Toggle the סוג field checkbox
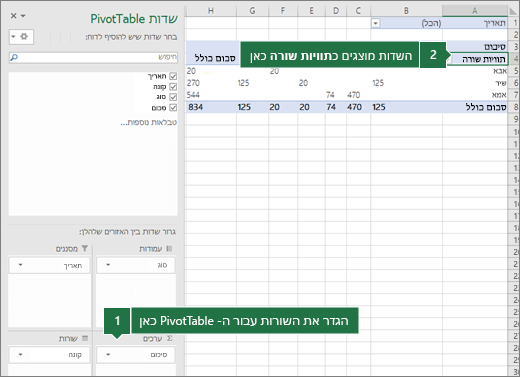This screenshot has height=377, width=520. click(173, 97)
